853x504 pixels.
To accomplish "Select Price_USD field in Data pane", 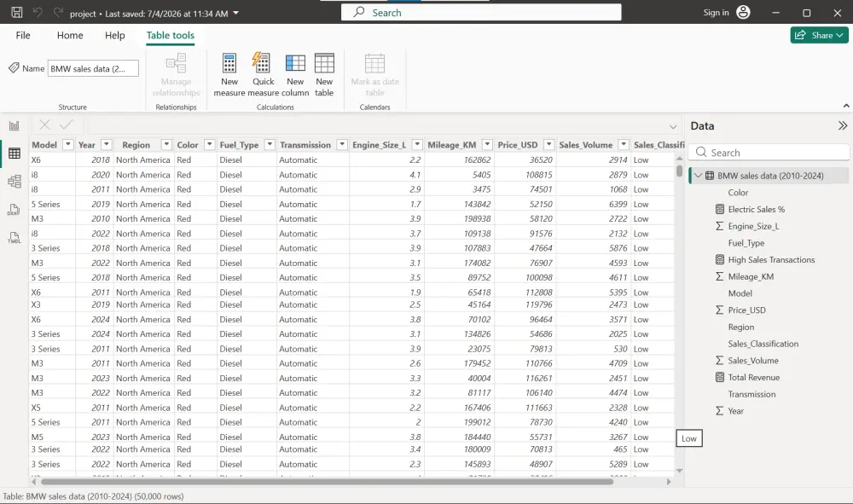I will point(747,310).
